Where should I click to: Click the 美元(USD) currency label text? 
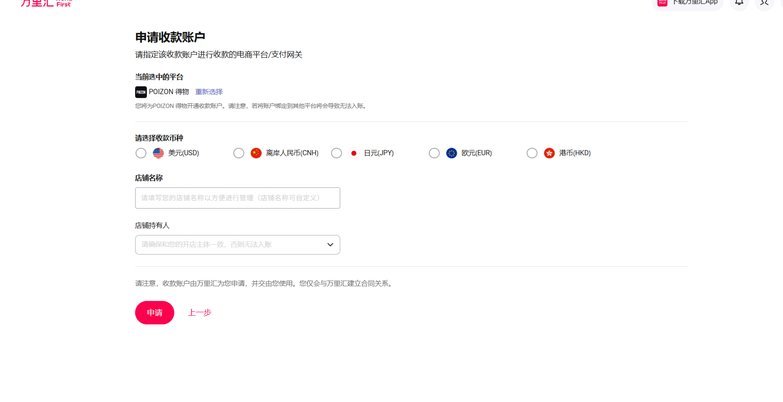point(184,153)
